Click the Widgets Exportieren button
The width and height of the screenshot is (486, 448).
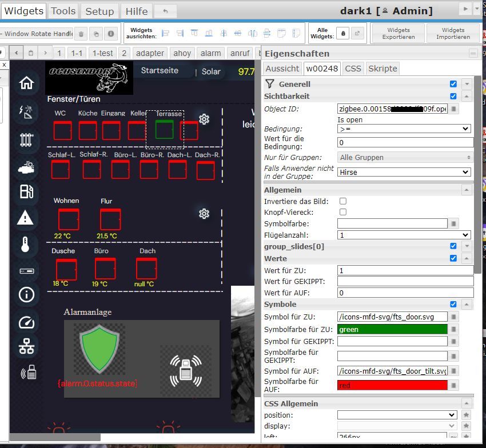(x=398, y=34)
